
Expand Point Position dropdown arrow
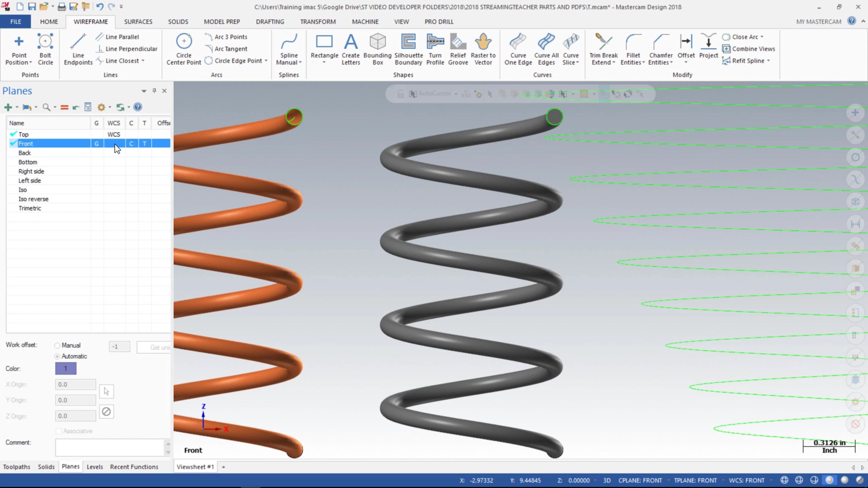31,63
